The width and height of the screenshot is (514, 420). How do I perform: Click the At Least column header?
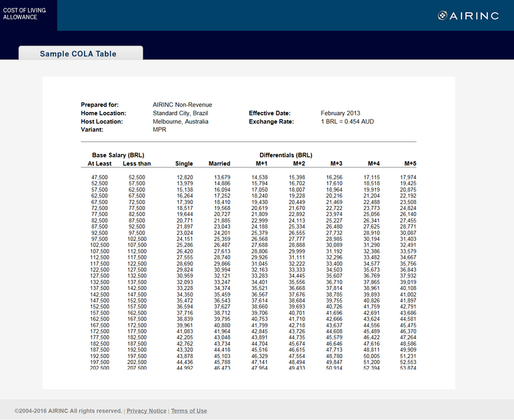tap(99, 163)
